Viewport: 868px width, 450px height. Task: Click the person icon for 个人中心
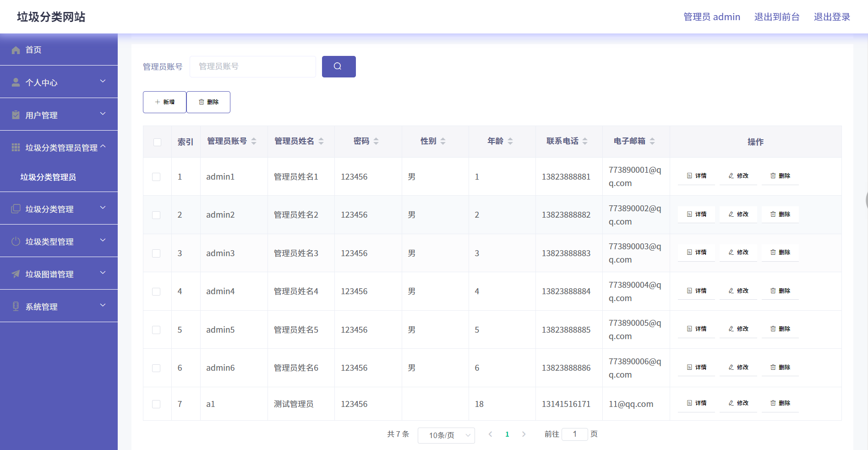click(16, 82)
